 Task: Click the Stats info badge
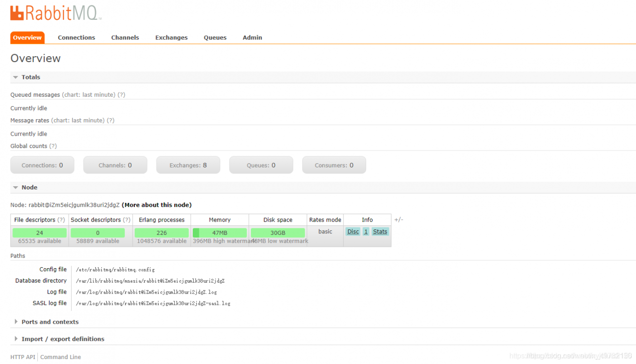380,232
